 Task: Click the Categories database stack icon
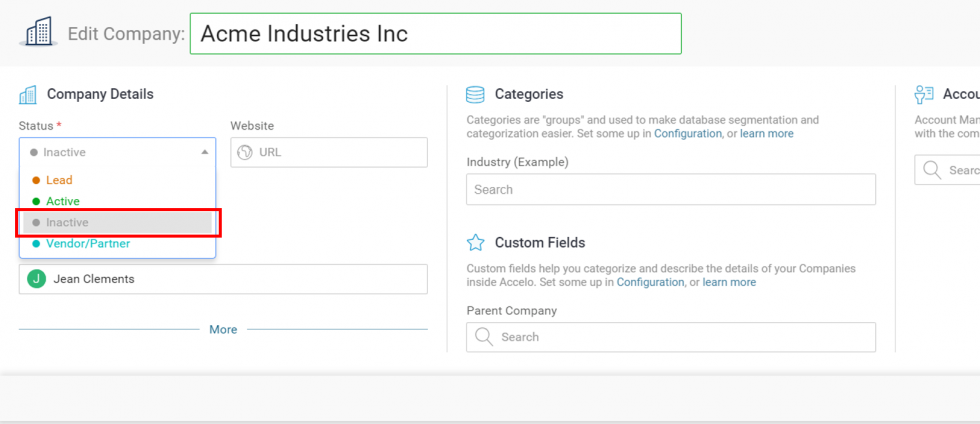pos(475,94)
